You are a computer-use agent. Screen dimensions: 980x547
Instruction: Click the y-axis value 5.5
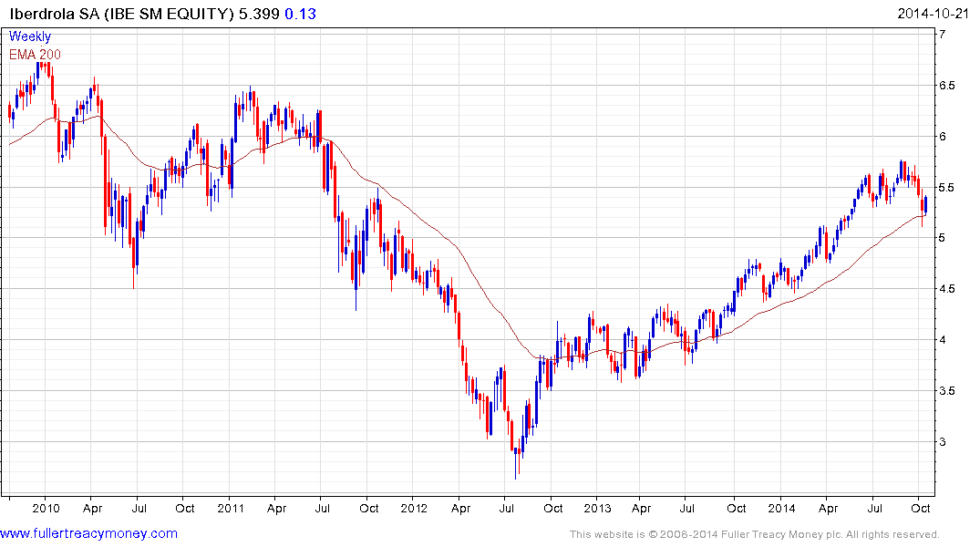(946, 187)
